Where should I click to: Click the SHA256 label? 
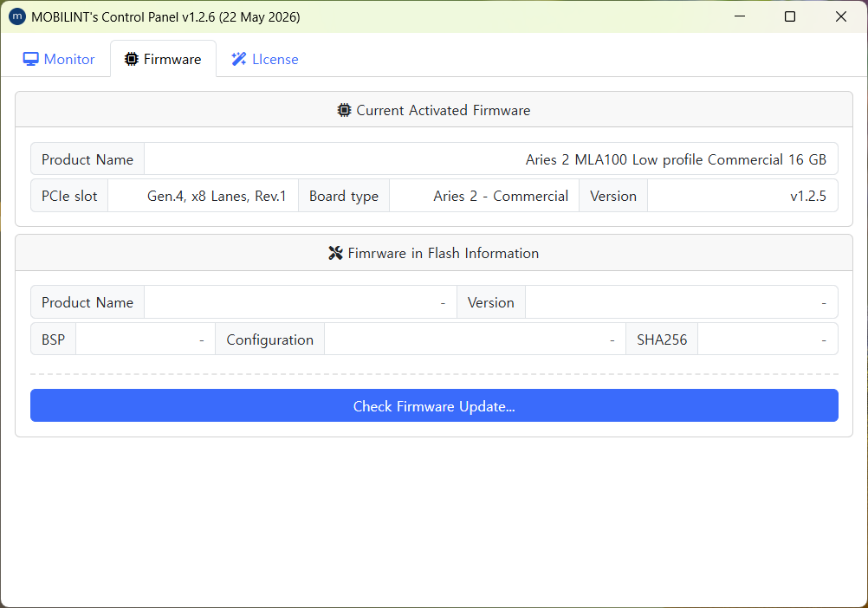pyautogui.click(x=662, y=340)
